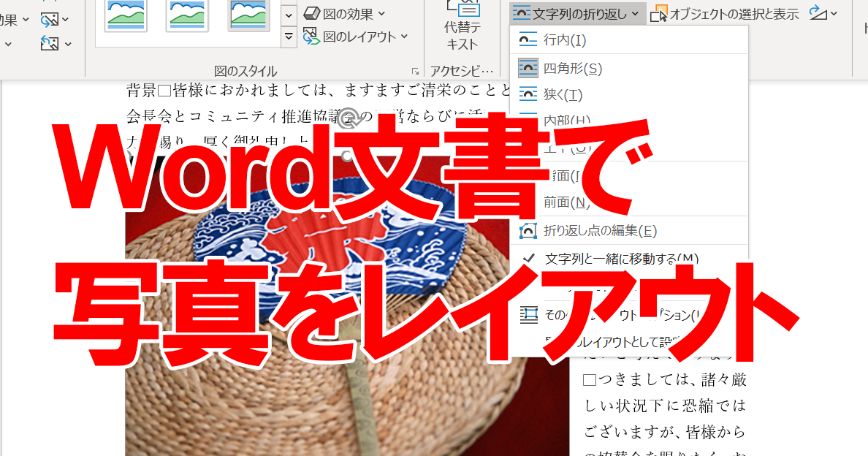Click the 図のレイアウト icon
This screenshot has width=868, height=456.
coord(312,37)
